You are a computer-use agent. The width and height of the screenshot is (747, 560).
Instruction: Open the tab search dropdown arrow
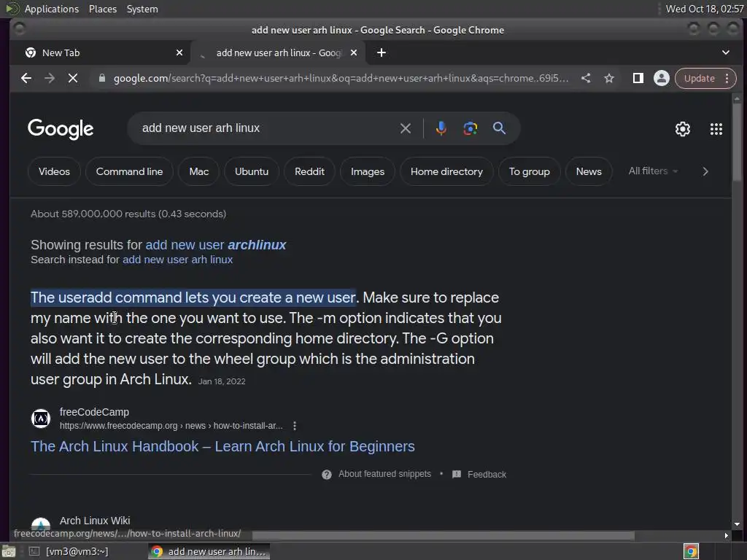(x=726, y=52)
